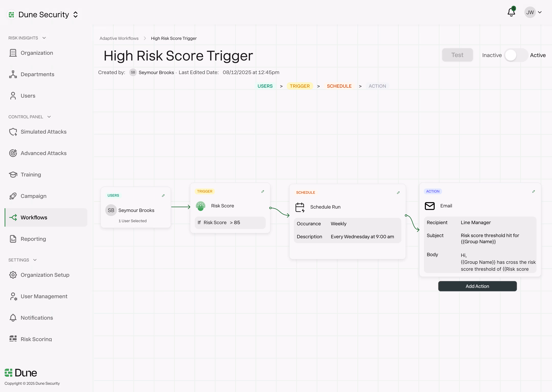Click the Schedule Run calendar icon
This screenshot has height=392, width=552.
click(x=300, y=207)
